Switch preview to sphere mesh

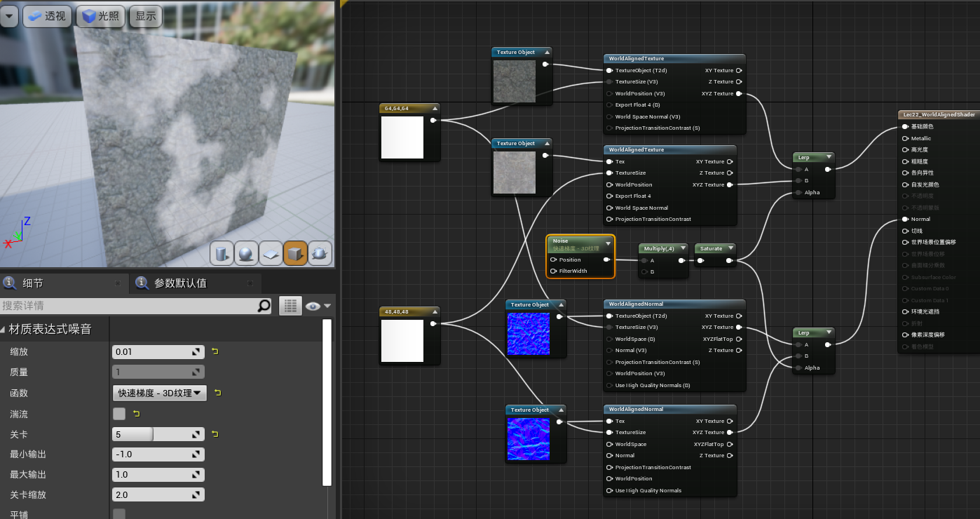[x=246, y=253]
